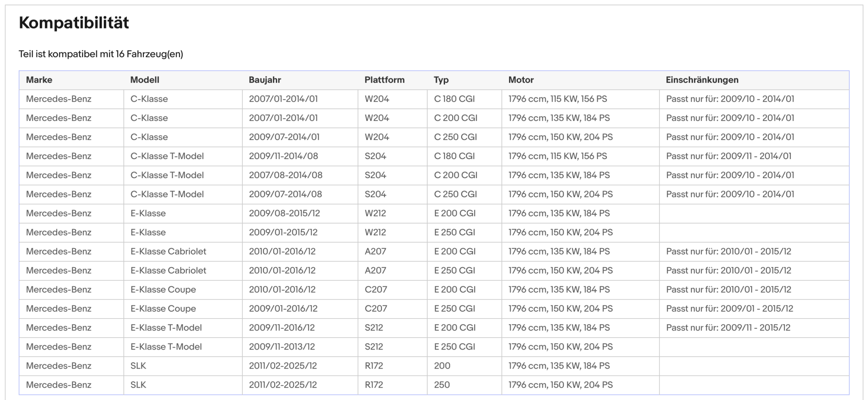This screenshot has width=868, height=400.
Task: Click E 250 CGI type in W212 row
Action: [x=455, y=232]
